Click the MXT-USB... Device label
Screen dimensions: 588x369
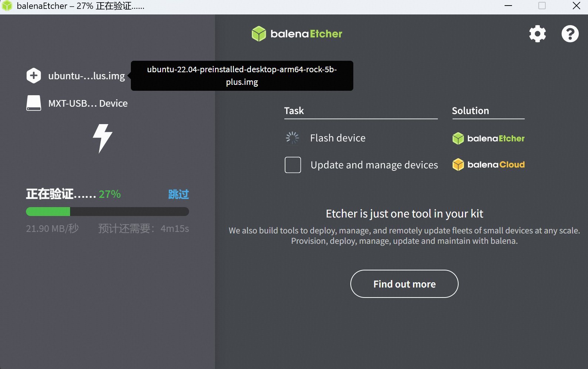click(88, 103)
